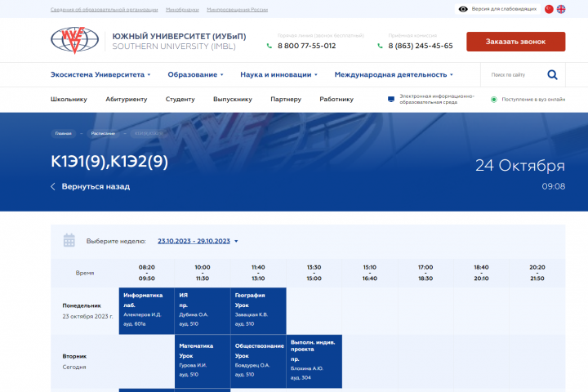Click the calendar icon near week selector

(x=69, y=240)
